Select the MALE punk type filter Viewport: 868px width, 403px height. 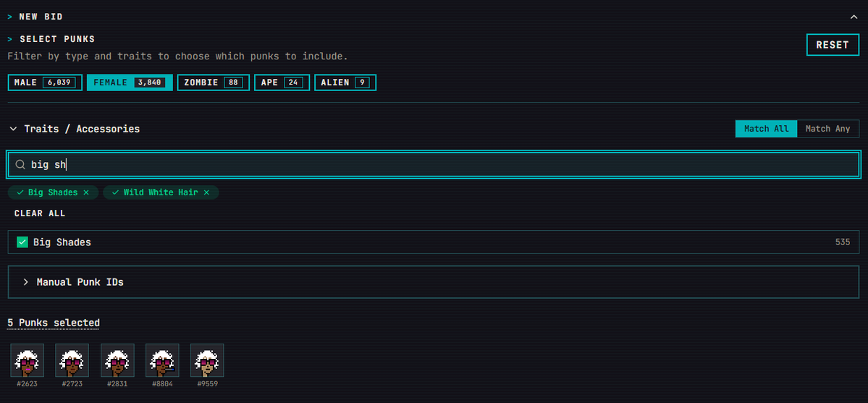[45, 82]
